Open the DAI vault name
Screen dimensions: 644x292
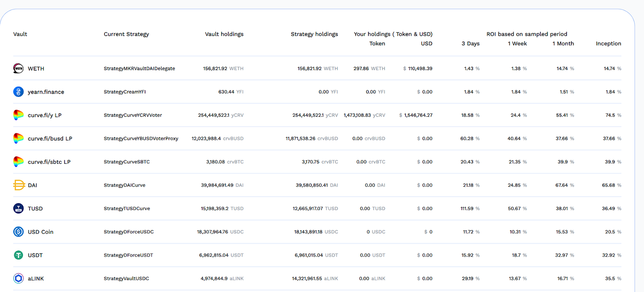(32, 185)
